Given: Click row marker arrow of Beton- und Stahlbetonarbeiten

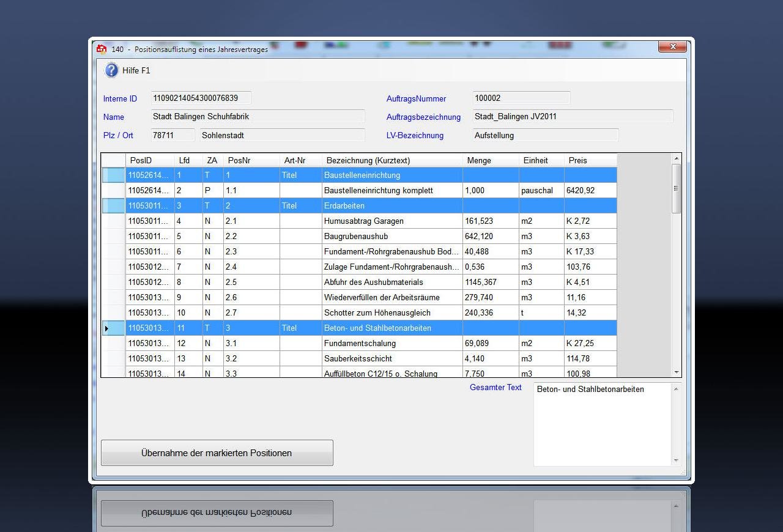Looking at the screenshot, I should coord(108,328).
